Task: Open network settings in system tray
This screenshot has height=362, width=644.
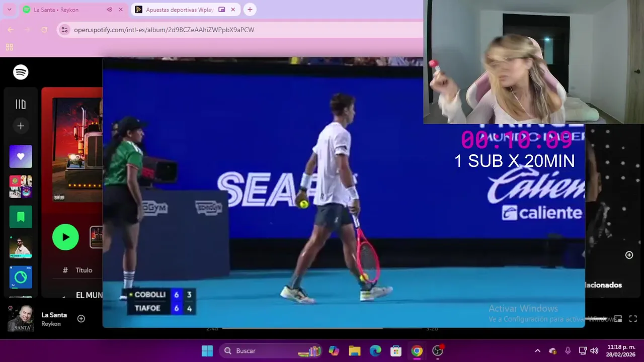Action: (583, 351)
